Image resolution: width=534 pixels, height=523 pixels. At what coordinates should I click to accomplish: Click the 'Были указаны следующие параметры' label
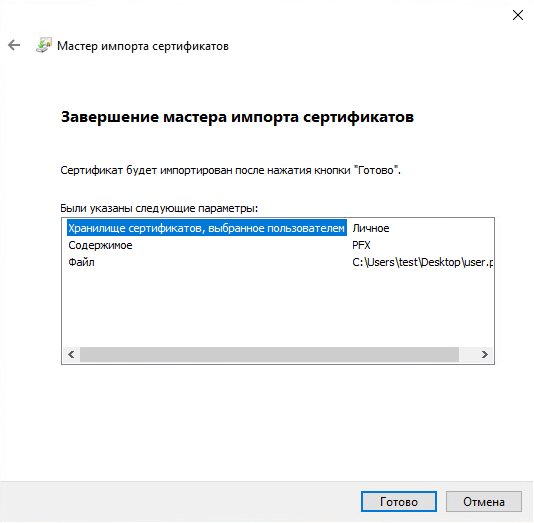[x=159, y=208]
